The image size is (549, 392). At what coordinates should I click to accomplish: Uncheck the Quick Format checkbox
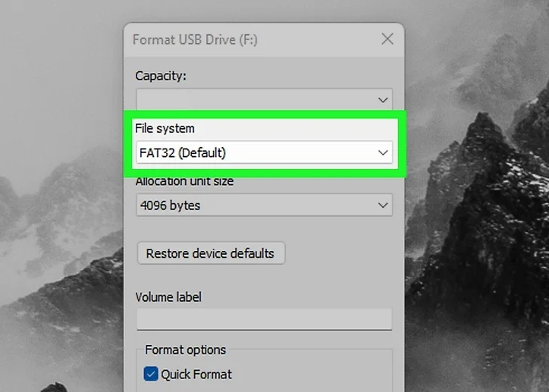coord(151,374)
